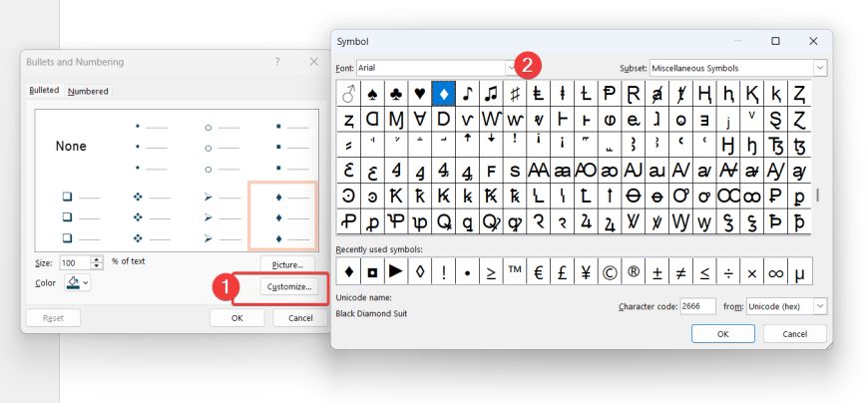Pick the multiplication sign in recently used
Viewport: 868px width, 403px height.
click(751, 271)
